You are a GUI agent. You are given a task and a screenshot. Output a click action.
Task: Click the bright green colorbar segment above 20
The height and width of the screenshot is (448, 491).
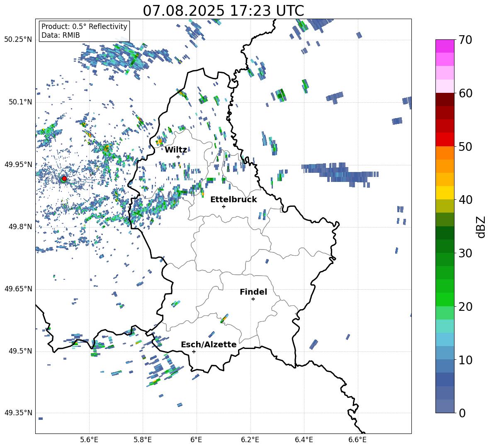click(x=445, y=299)
